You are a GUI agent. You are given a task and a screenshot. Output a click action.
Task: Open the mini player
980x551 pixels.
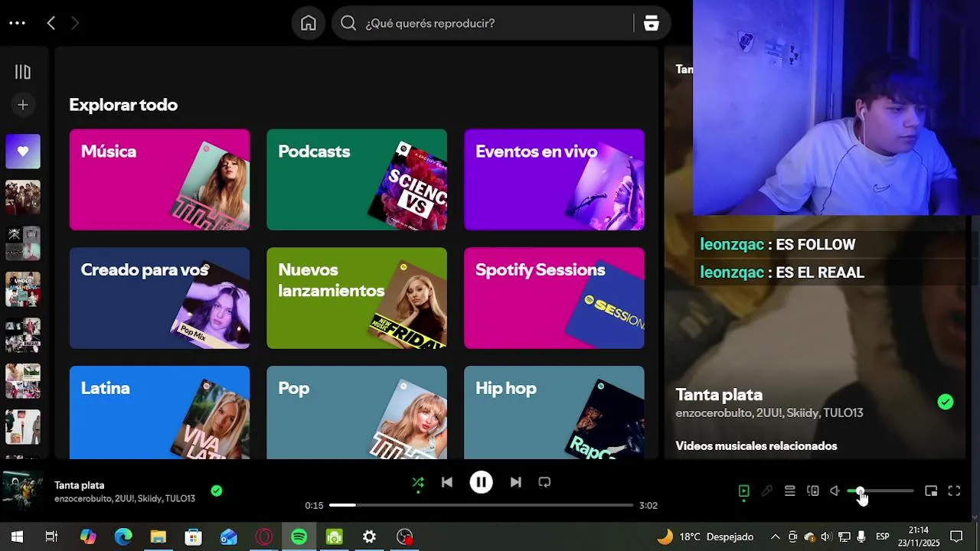[931, 491]
